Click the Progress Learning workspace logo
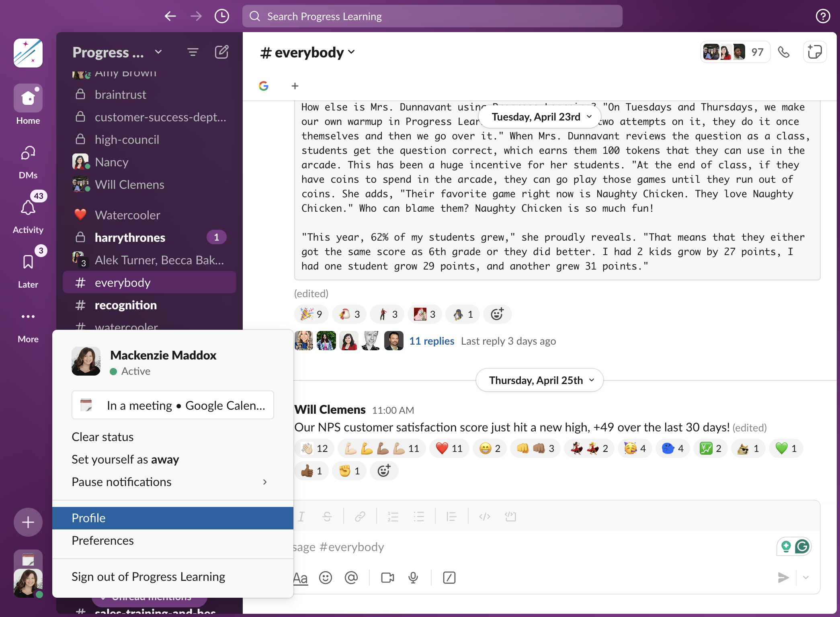 28,53
